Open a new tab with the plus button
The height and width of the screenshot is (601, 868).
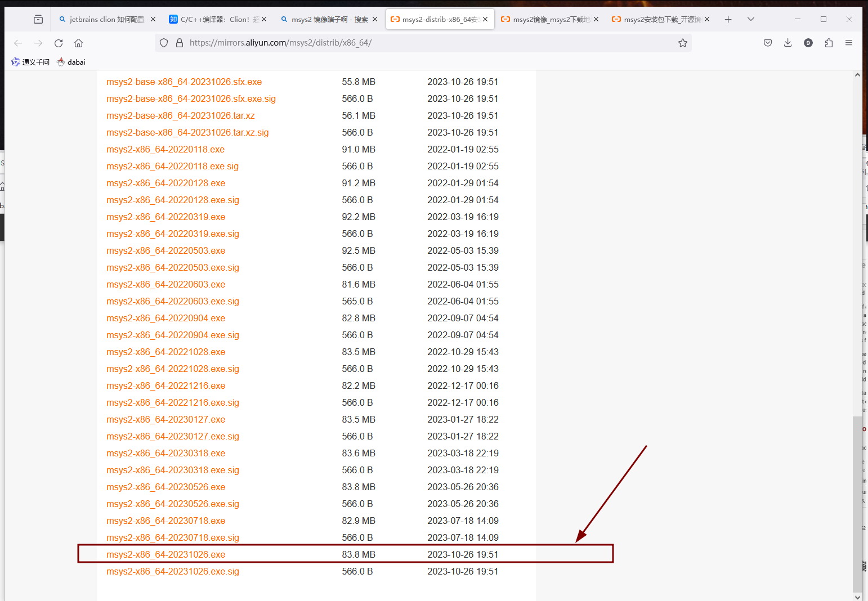(x=728, y=19)
